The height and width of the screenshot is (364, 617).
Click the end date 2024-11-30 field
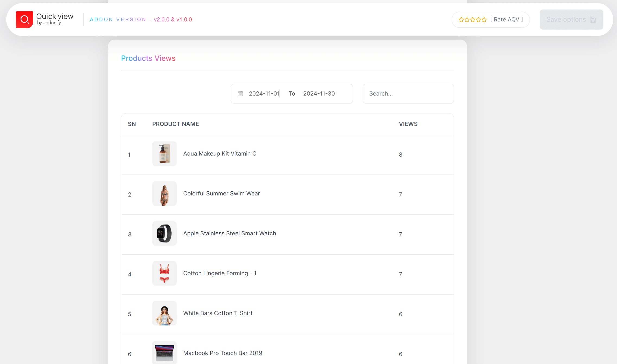[x=319, y=94]
